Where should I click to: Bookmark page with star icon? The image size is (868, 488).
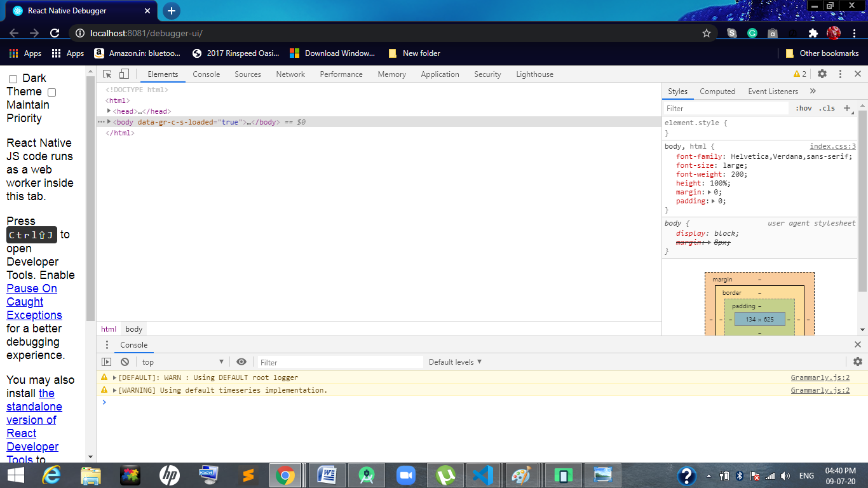pyautogui.click(x=706, y=33)
